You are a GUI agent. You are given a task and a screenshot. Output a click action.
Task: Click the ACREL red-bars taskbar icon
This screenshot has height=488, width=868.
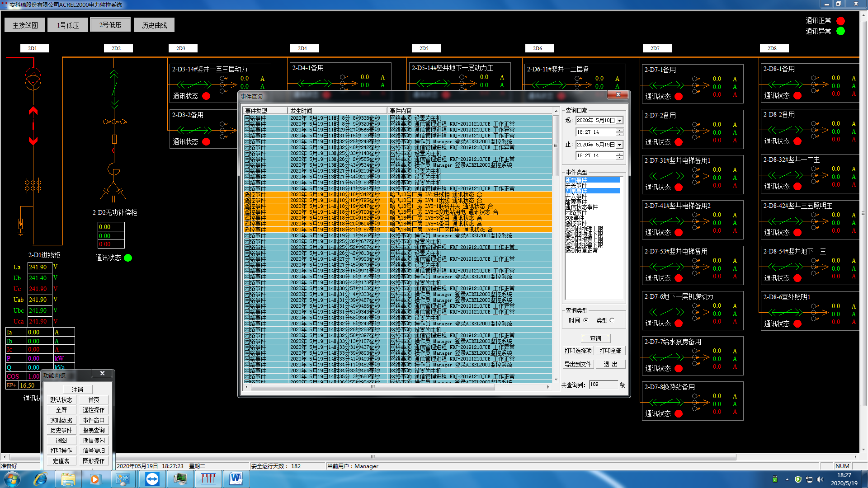208,479
